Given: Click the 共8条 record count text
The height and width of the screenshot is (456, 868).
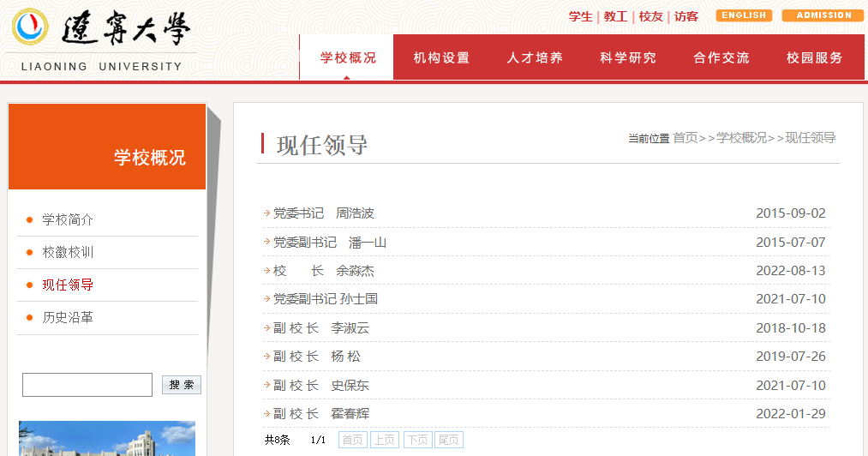Looking at the screenshot, I should [x=277, y=440].
